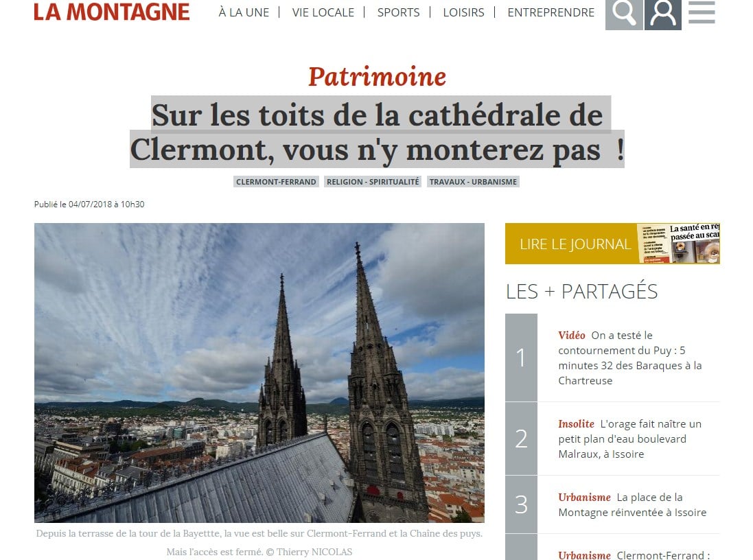The height and width of the screenshot is (560, 753).
Task: Click the number 1 ranking box
Action: coord(521,358)
